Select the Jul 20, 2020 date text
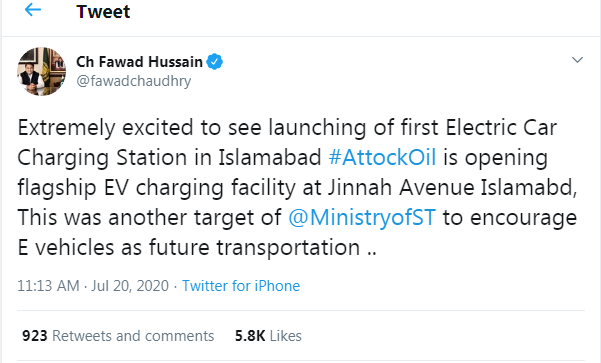601x363 pixels. 130,286
